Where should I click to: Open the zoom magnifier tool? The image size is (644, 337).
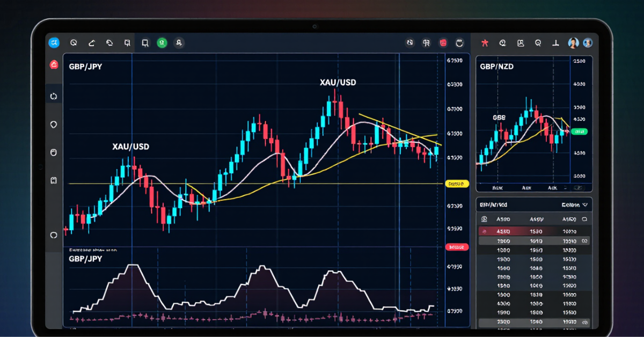74,42
